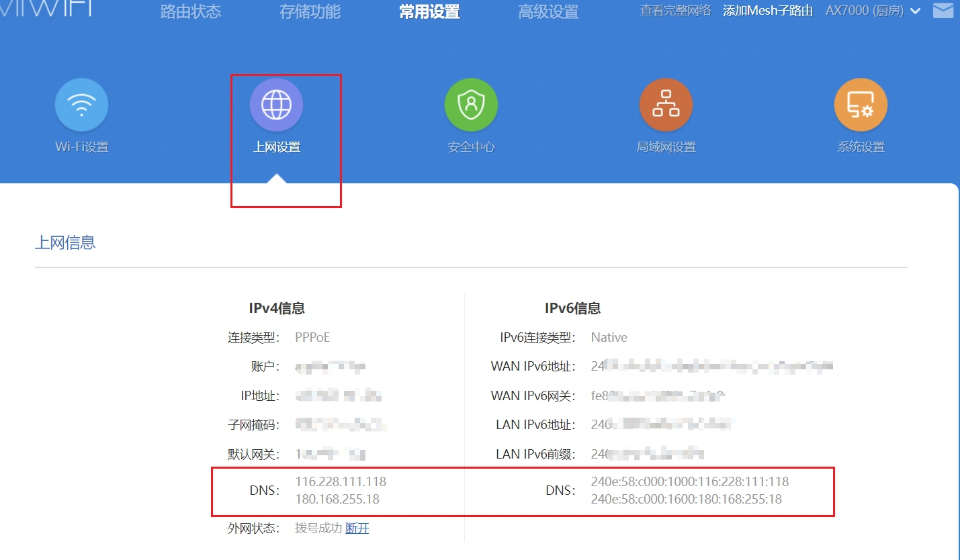Viewport: 960px width, 560px height.
Task: Open 安全中心 shield icon
Action: (x=471, y=105)
